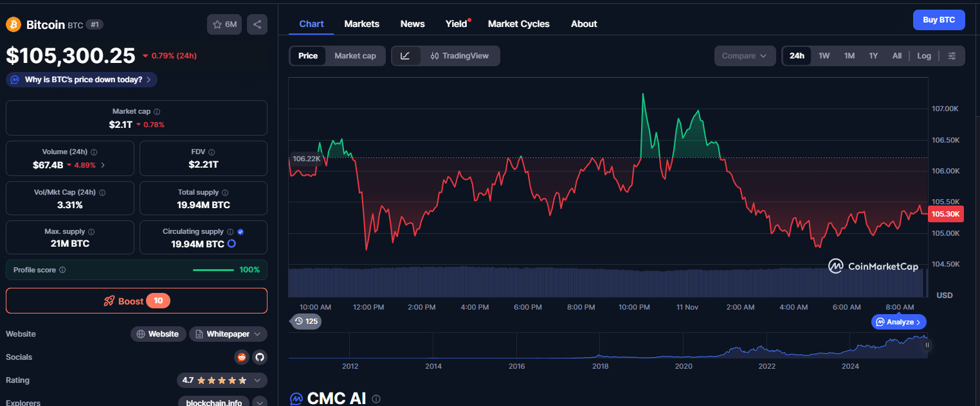This screenshot has width=980, height=406.
Task: Click the Buy BTC button
Action: pos(938,20)
